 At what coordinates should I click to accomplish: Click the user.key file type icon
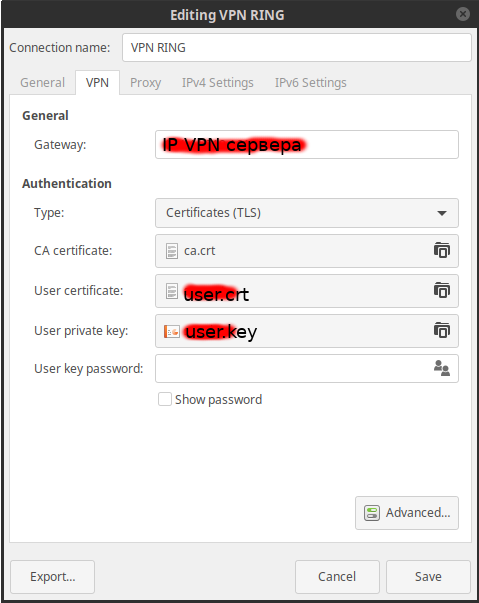coord(172,331)
